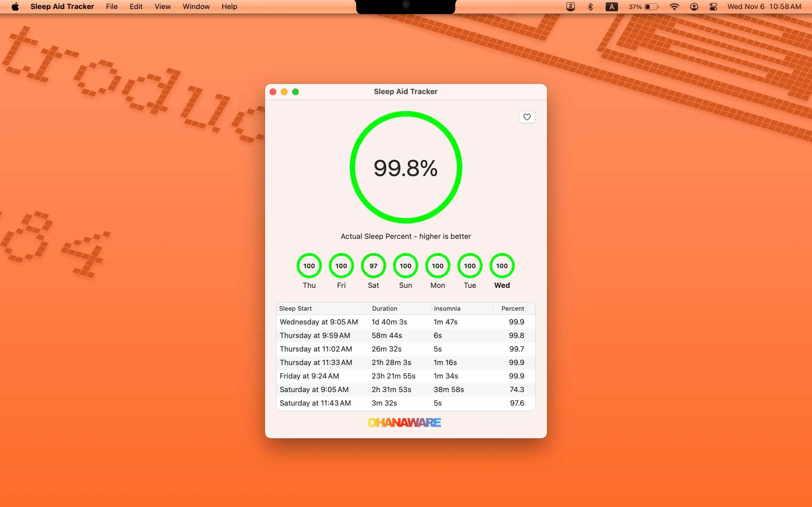This screenshot has height=507, width=812.
Task: Select the Saturday at 9:05 AM row
Action: coord(405,390)
